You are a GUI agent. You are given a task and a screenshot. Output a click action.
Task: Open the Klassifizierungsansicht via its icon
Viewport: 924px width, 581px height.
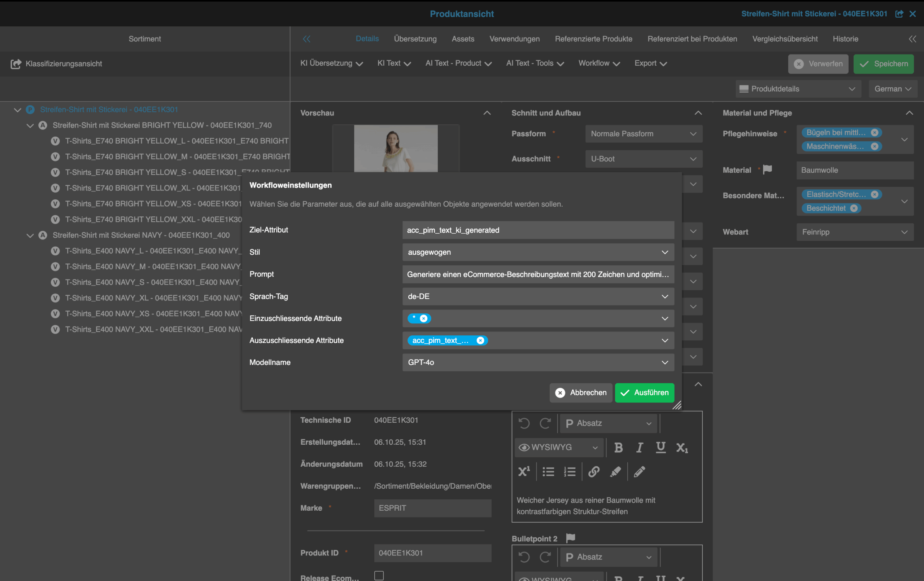coord(16,64)
